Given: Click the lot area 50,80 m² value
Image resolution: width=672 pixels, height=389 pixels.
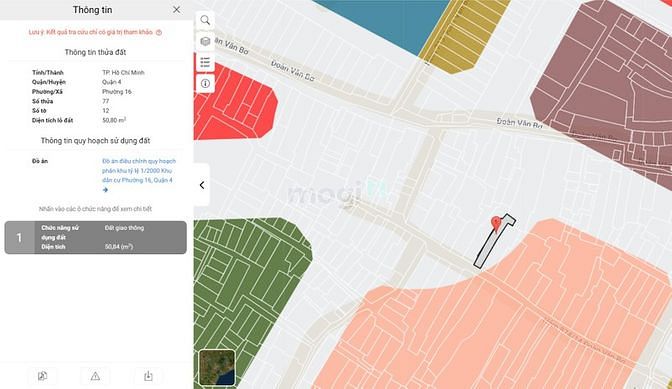Looking at the screenshot, I should [x=114, y=120].
